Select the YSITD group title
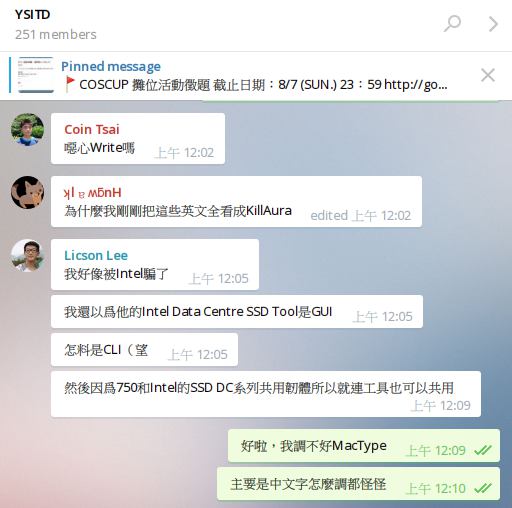Screen dimensions: 512x508 coord(33,14)
